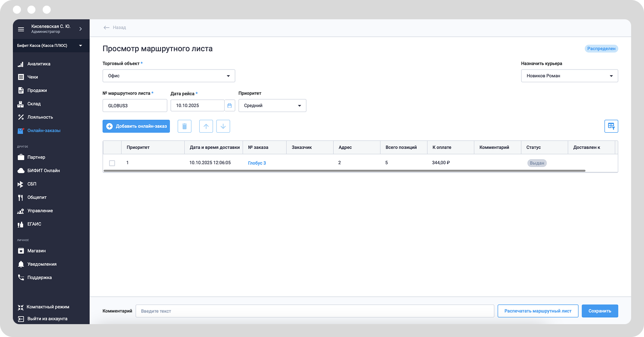The width and height of the screenshot is (644, 337).
Task: Click the Статус column header
Action: click(x=544, y=148)
